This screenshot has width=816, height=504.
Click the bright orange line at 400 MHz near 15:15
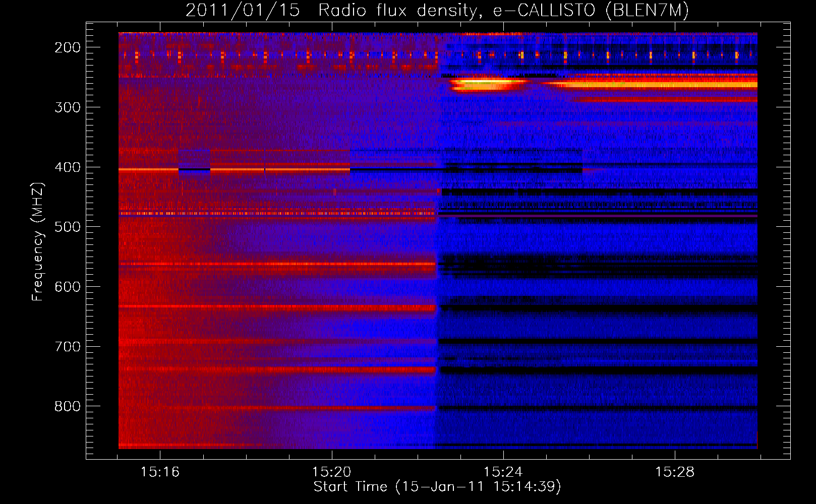[x=148, y=170]
